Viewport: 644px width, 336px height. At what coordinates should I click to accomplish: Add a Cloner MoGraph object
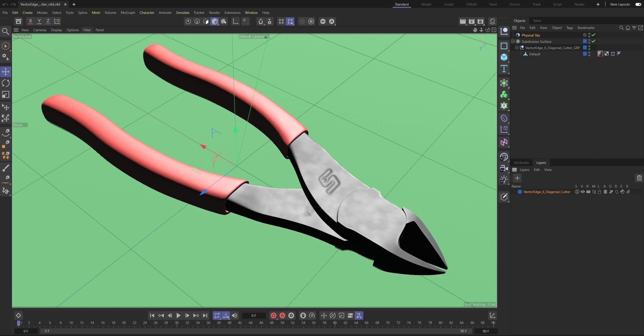click(504, 95)
